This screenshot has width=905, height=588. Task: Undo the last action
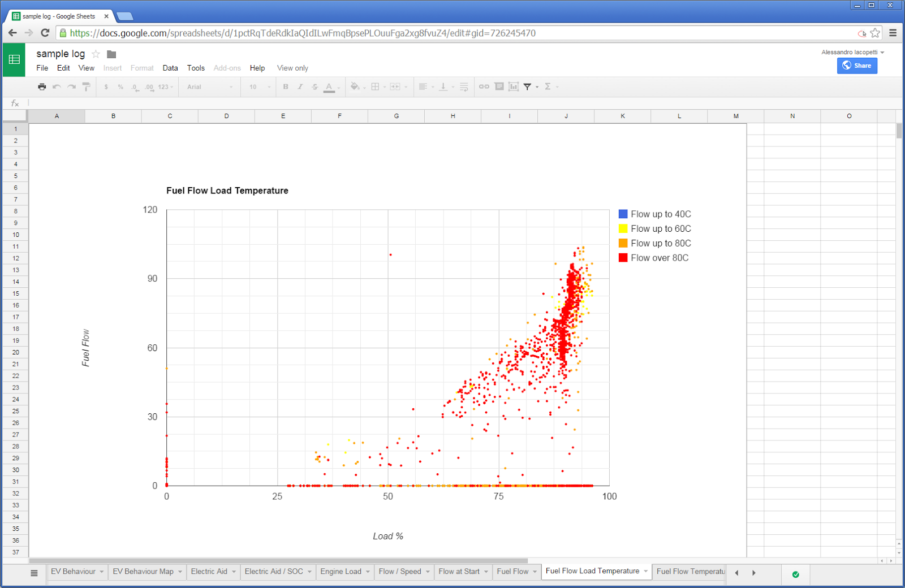[57, 87]
